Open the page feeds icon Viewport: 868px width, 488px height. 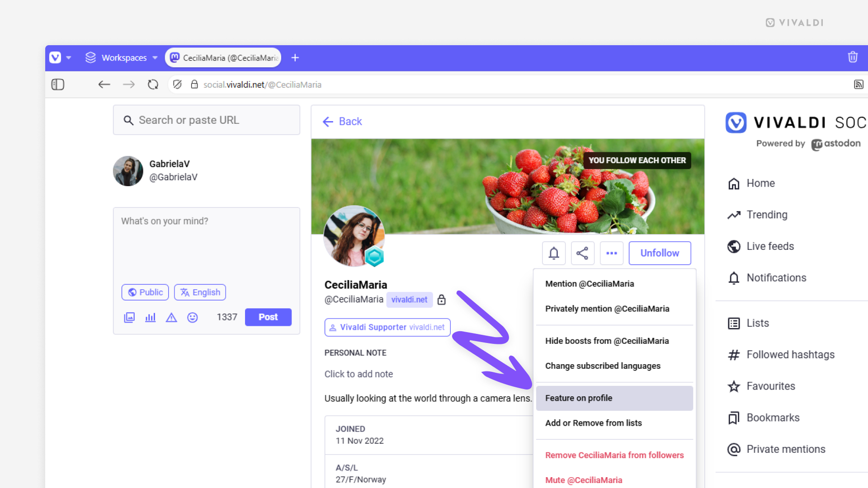[858, 84]
